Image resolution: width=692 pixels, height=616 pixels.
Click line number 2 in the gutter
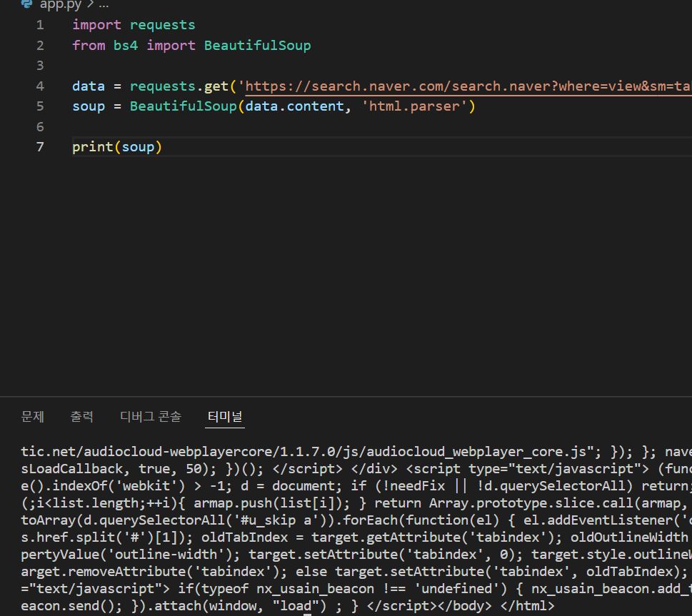tap(40, 46)
